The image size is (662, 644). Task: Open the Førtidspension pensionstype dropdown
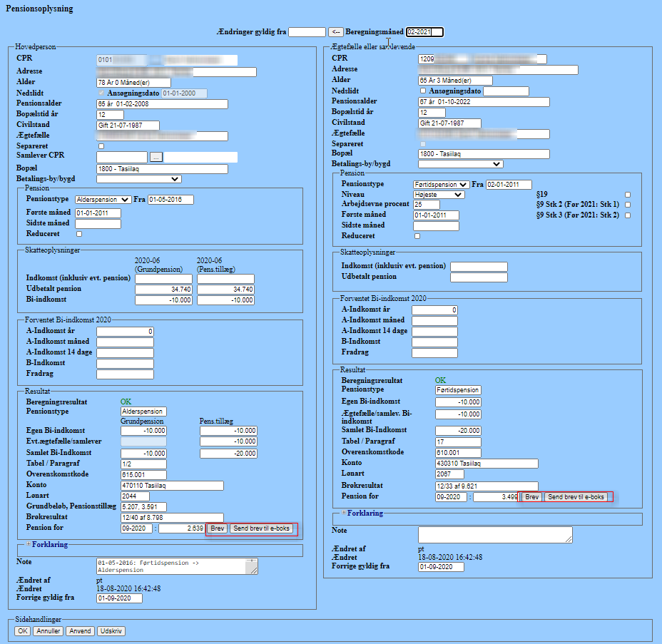tap(441, 185)
